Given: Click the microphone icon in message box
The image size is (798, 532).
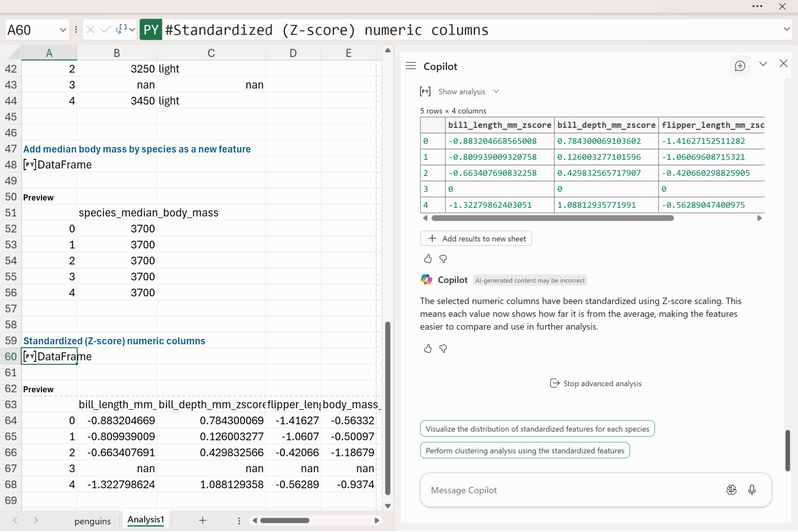Looking at the screenshot, I should coord(752,490).
